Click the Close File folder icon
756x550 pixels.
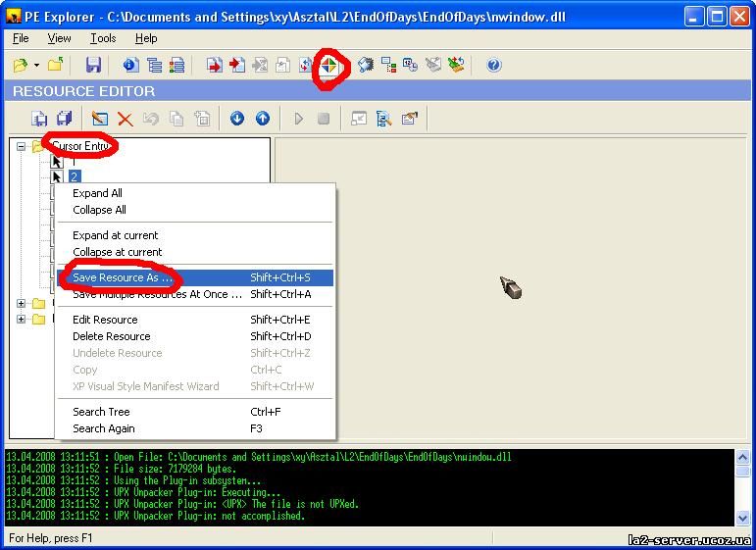56,64
